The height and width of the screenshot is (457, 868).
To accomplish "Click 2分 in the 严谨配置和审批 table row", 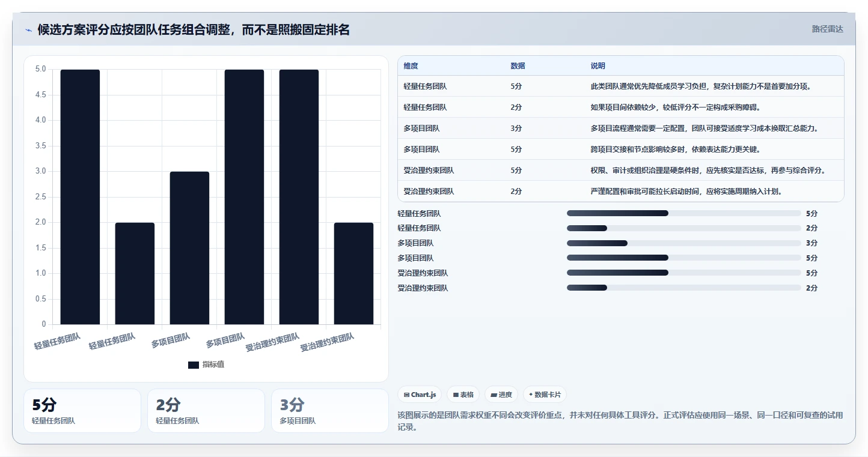I will (516, 192).
